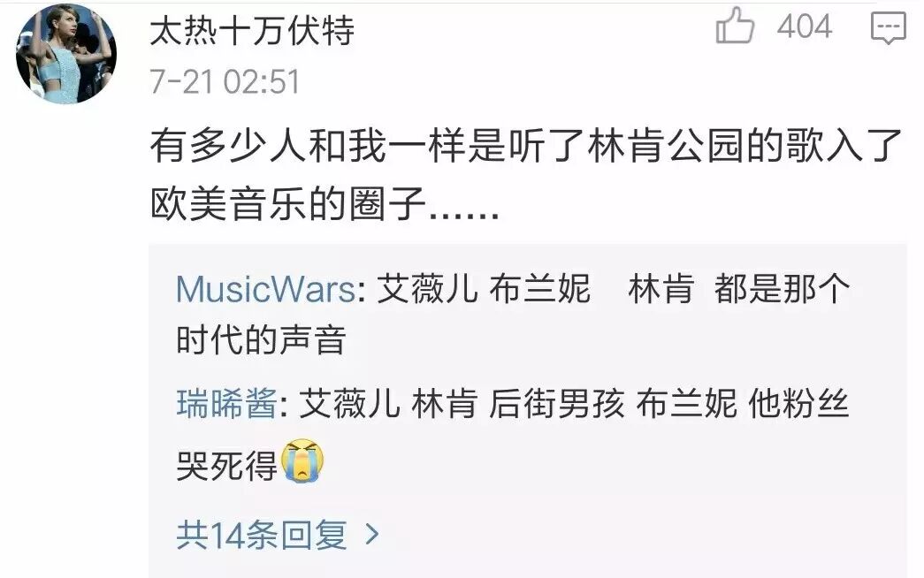Click the 7-21 02:51 timestamp

(x=225, y=81)
